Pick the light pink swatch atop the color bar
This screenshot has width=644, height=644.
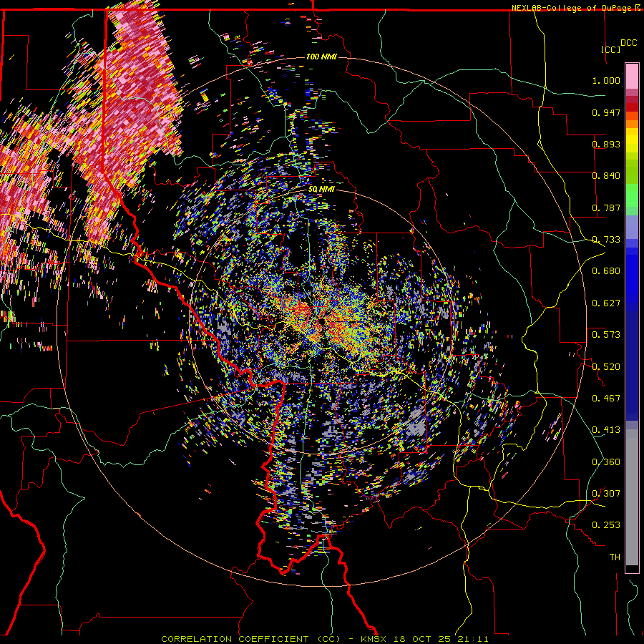point(632,76)
